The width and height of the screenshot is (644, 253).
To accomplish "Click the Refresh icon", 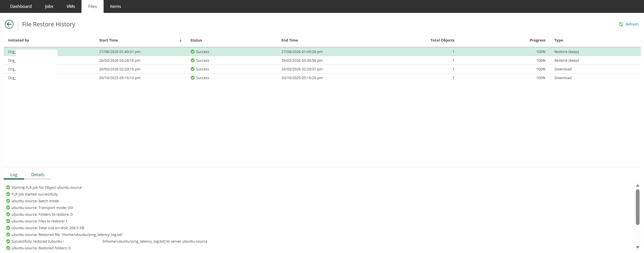I will point(621,24).
